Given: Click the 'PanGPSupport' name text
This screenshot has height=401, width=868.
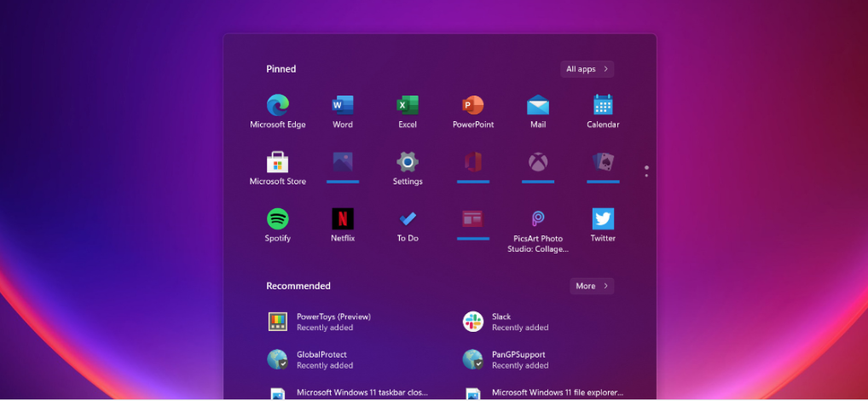Looking at the screenshot, I should click(x=518, y=355).
